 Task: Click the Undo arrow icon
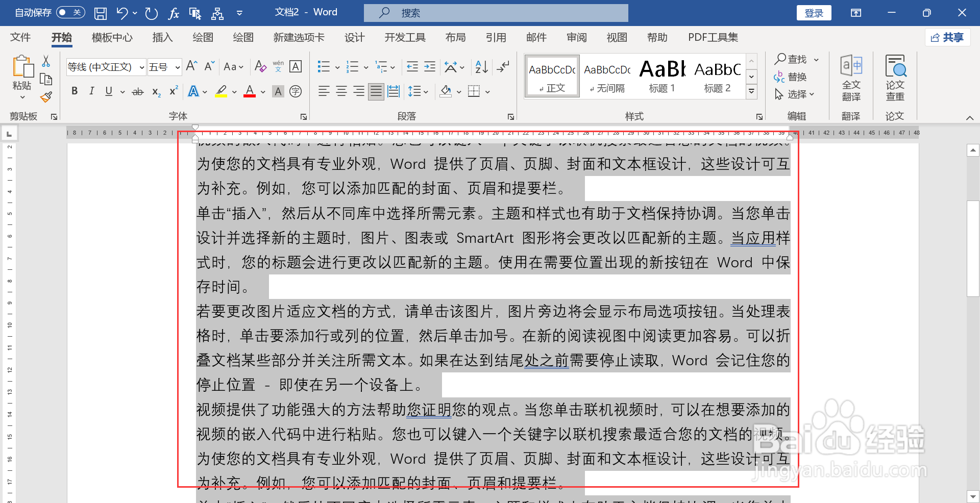[122, 13]
